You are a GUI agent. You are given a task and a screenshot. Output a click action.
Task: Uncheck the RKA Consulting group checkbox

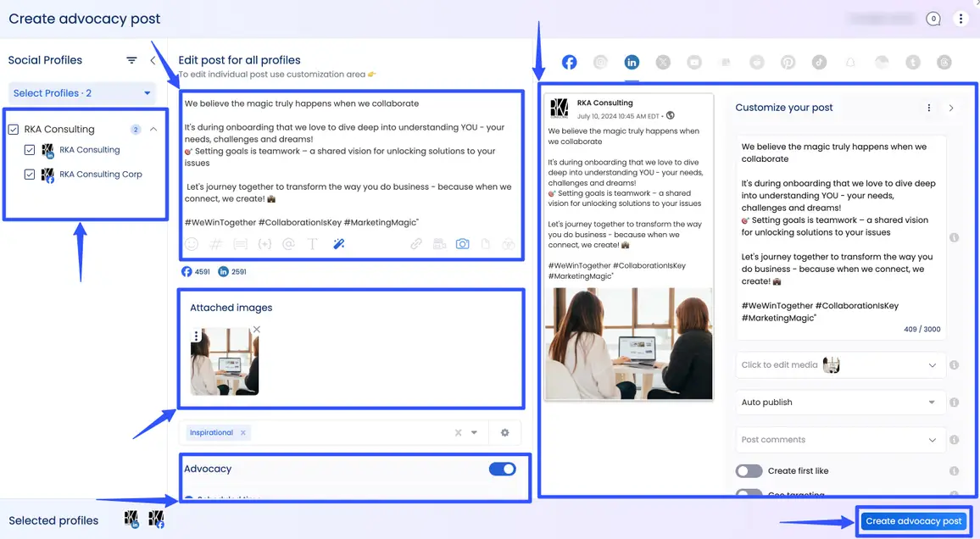tap(14, 130)
